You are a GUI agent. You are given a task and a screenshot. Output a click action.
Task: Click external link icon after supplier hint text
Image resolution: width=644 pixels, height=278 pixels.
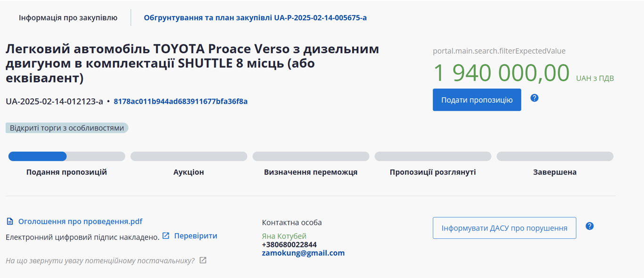click(x=203, y=261)
